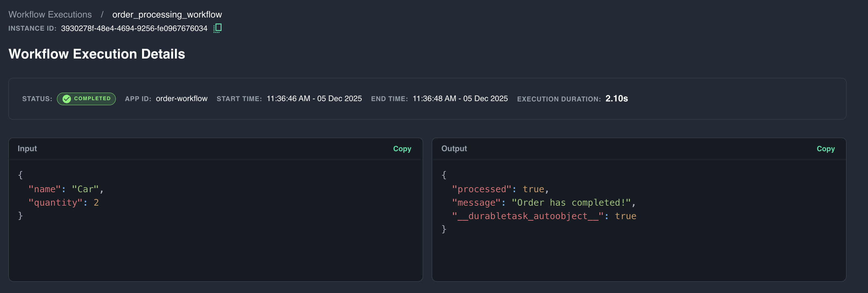This screenshot has width=868, height=293.
Task: Select the __durabletask_autoobject__ key
Action: click(x=527, y=216)
